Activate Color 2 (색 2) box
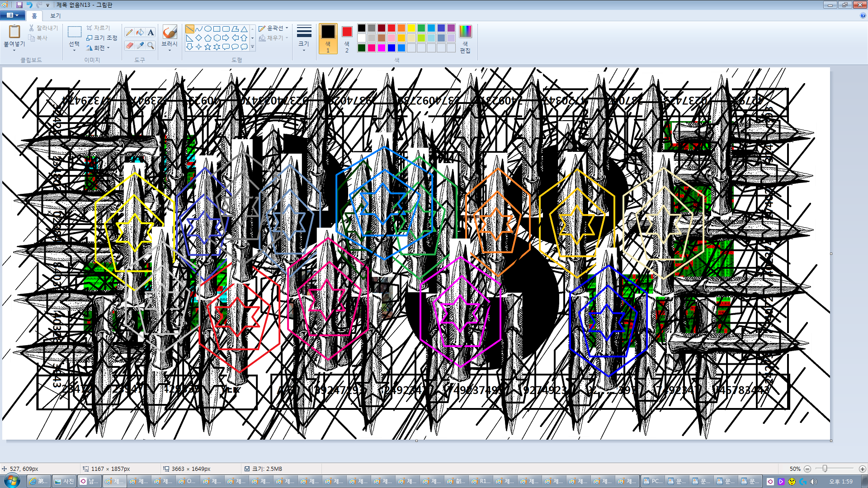Image resolution: width=868 pixels, height=488 pixels. 347,38
